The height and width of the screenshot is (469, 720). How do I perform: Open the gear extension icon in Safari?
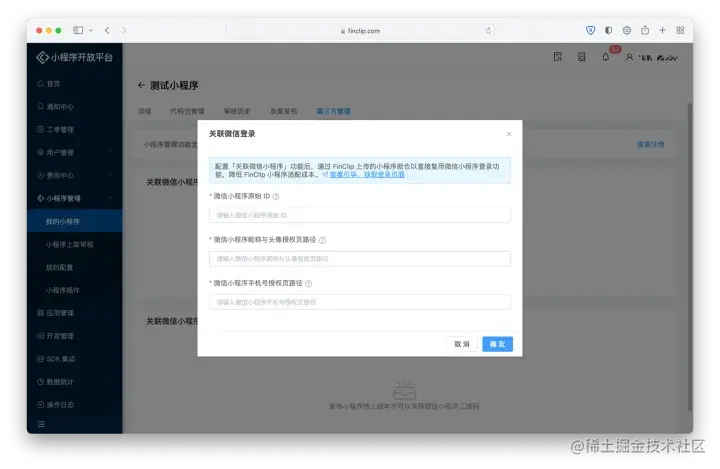(627, 30)
